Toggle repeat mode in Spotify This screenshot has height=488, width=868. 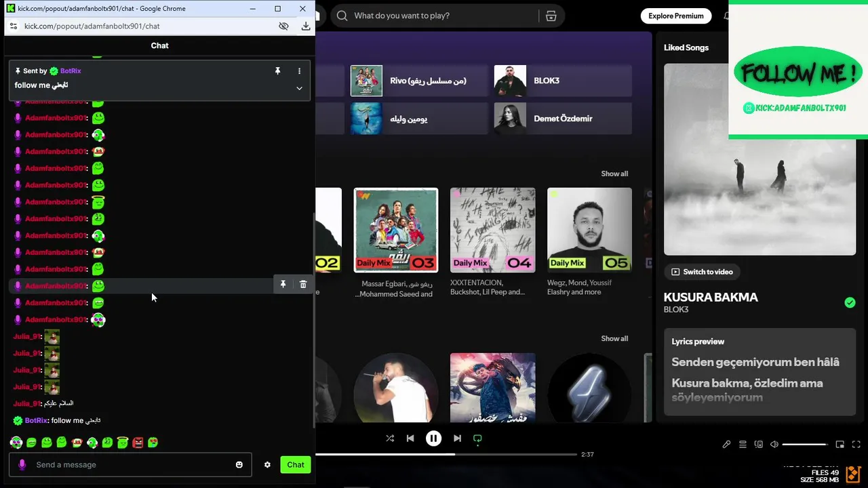click(477, 439)
